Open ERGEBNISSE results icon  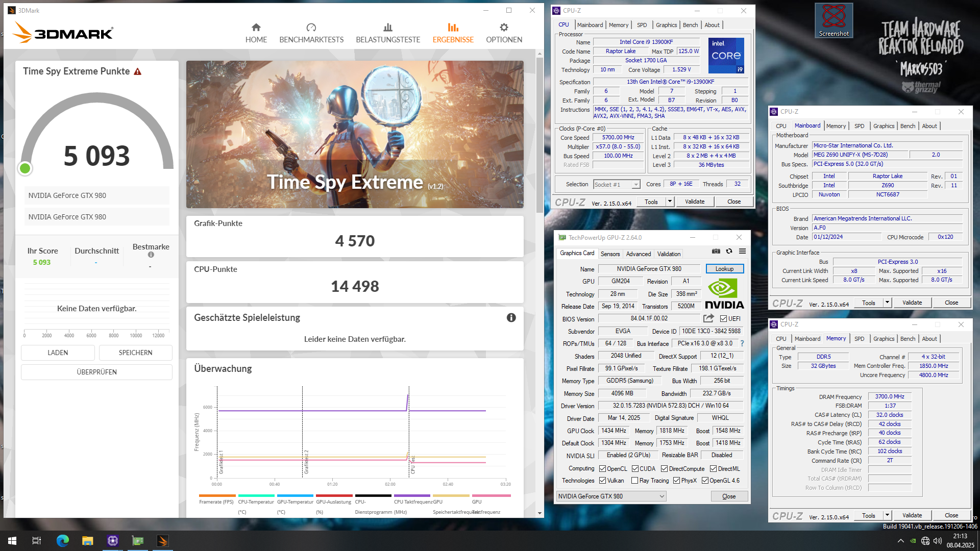(453, 27)
